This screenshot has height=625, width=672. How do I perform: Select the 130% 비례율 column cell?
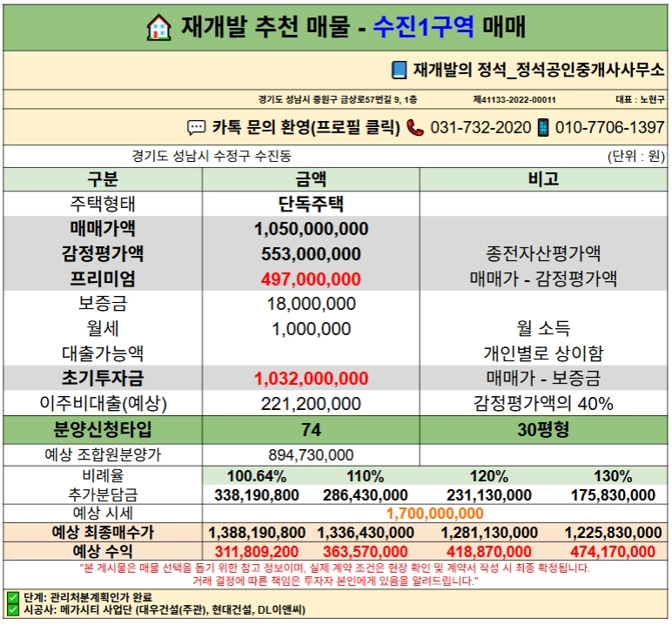[613, 476]
